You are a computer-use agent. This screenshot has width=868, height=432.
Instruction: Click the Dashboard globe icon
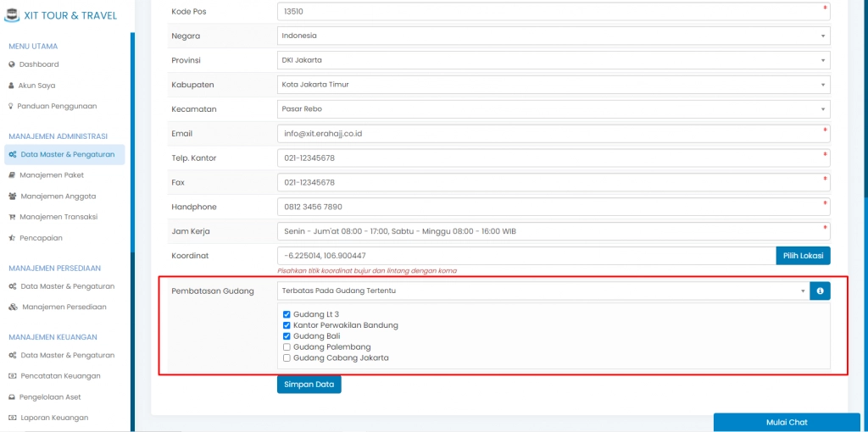tap(12, 64)
